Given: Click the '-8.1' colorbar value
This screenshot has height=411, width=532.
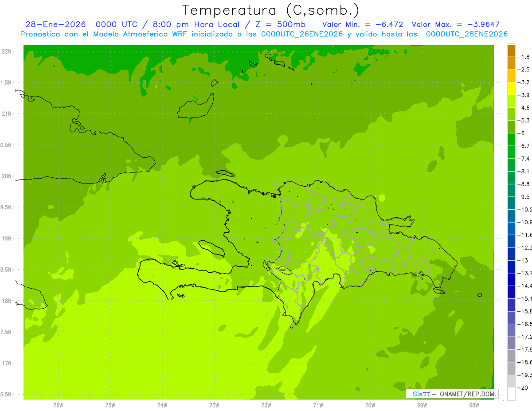Looking at the screenshot, I should coord(524,171).
